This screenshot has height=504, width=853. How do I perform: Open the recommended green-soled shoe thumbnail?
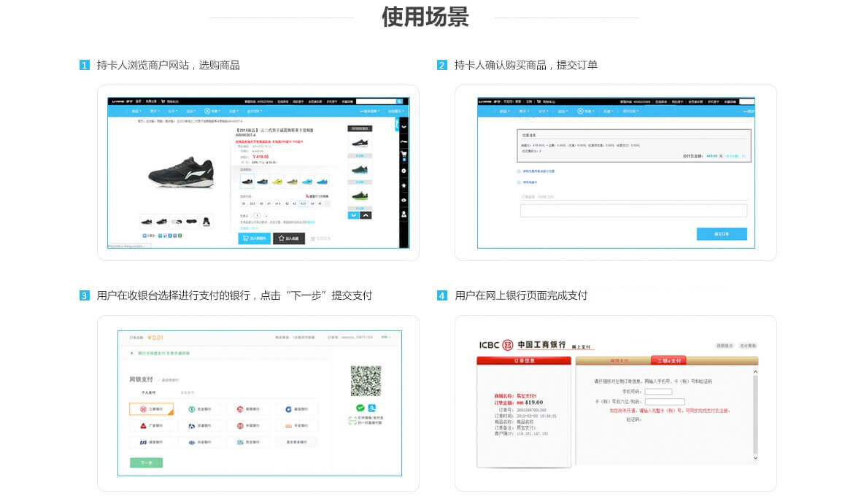[x=360, y=195]
